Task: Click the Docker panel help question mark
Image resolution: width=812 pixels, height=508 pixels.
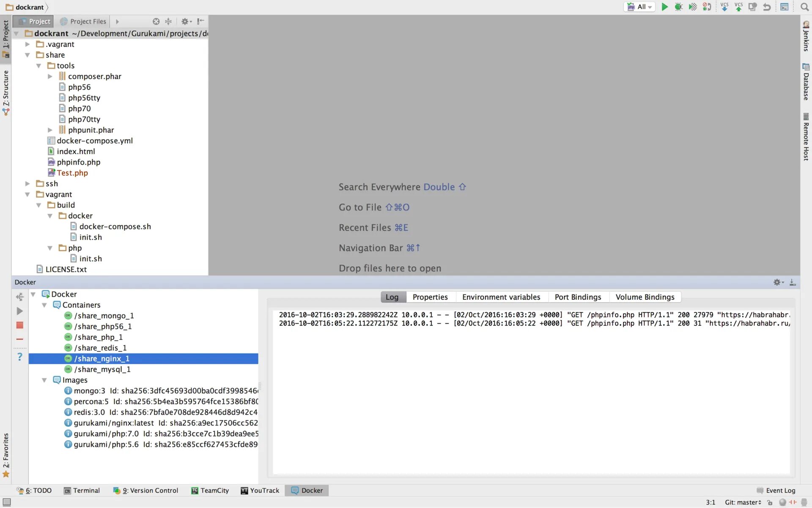Action: click(19, 356)
